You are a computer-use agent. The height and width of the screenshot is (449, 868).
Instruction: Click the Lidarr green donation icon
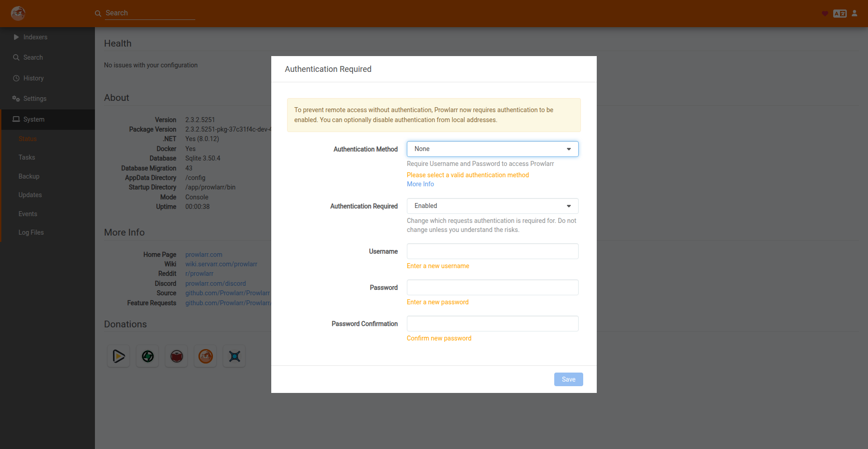[147, 356]
